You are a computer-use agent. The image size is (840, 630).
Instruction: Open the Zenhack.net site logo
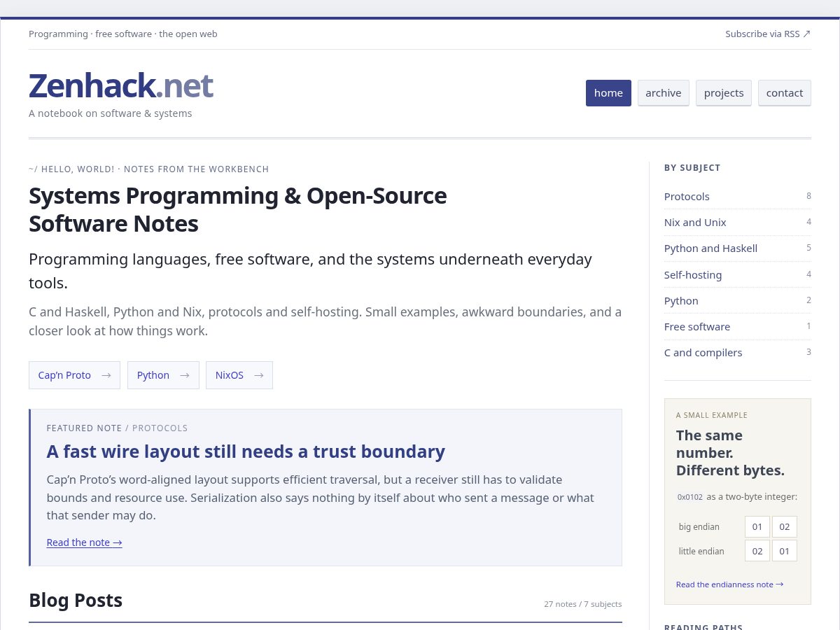(x=120, y=85)
